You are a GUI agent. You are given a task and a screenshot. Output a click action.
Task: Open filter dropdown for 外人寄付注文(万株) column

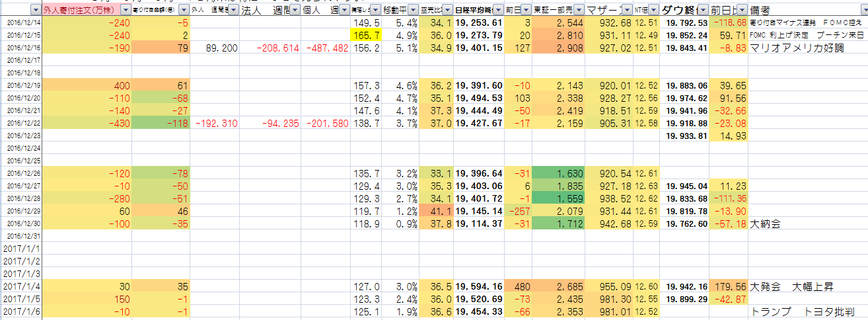(x=126, y=11)
